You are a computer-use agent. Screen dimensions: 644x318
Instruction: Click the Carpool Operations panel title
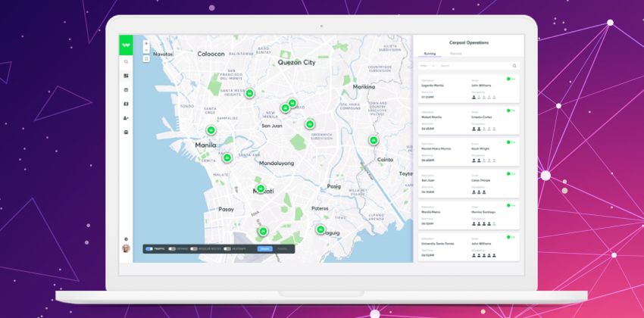pos(469,42)
